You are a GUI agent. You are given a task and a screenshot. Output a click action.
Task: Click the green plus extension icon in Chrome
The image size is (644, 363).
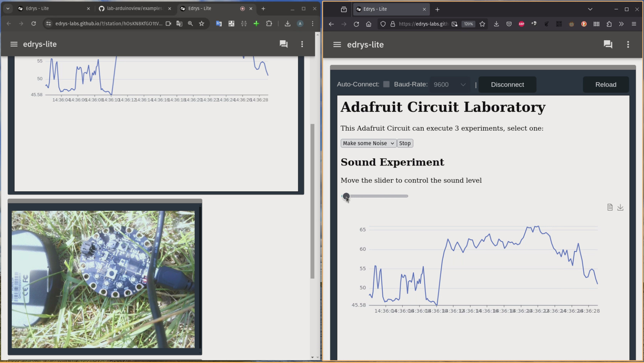[x=256, y=24]
